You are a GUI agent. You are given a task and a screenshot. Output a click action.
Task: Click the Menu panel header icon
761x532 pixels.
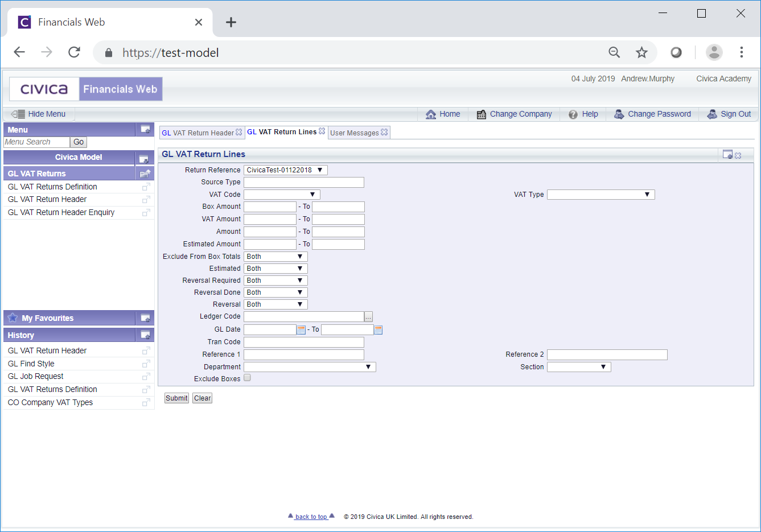coord(145,130)
